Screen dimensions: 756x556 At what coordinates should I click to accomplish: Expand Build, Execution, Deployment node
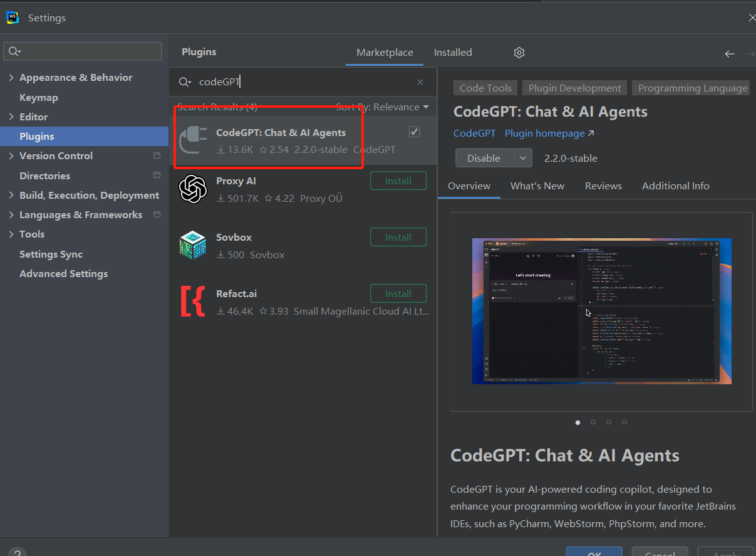(11, 195)
